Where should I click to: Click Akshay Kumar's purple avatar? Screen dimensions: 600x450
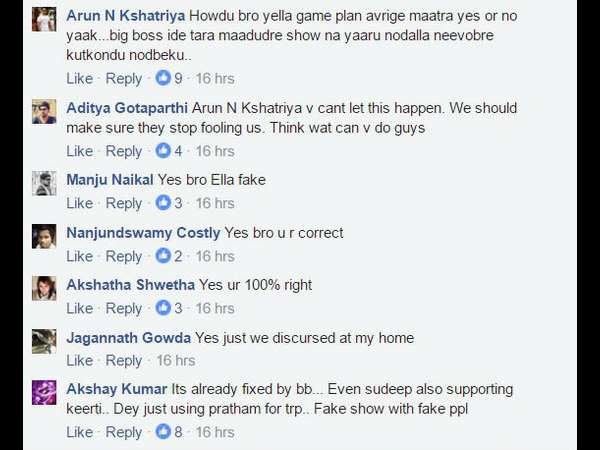coord(44,392)
